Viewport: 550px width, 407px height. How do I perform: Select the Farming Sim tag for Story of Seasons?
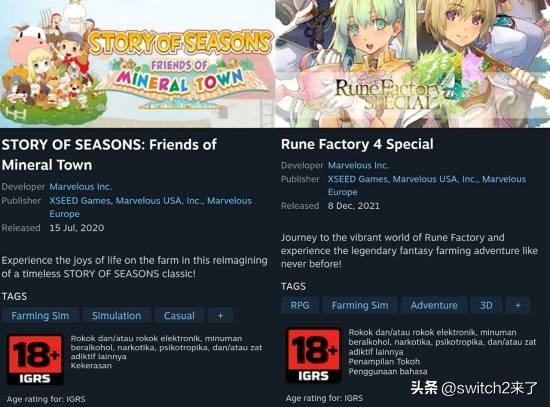[40, 315]
